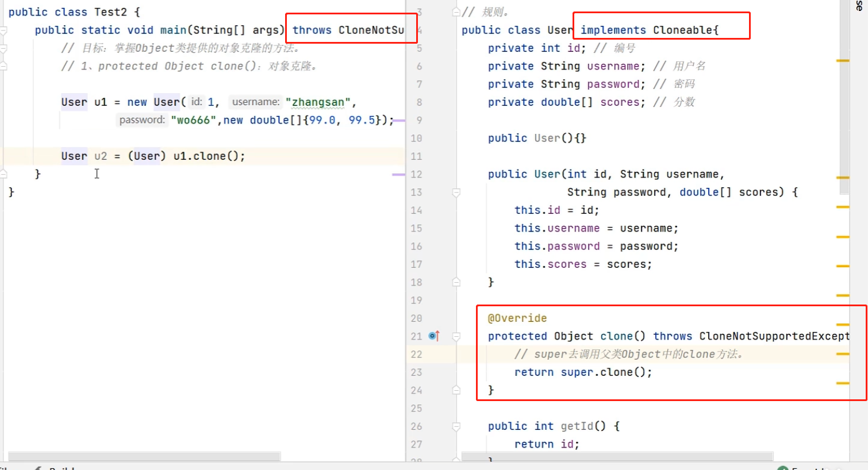This screenshot has width=868, height=470.
Task: Click 'this.password = password;' assignment
Action: (x=596, y=246)
